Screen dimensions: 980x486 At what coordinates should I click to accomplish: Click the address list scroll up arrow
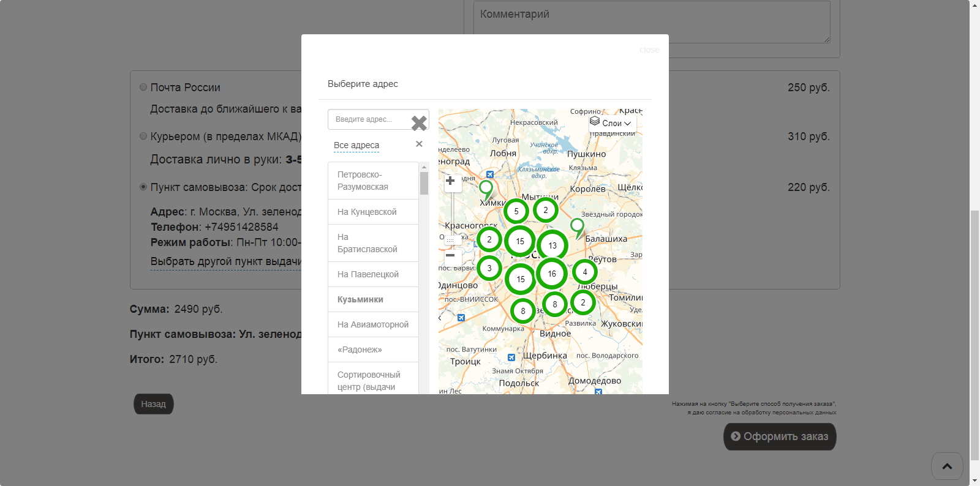424,166
